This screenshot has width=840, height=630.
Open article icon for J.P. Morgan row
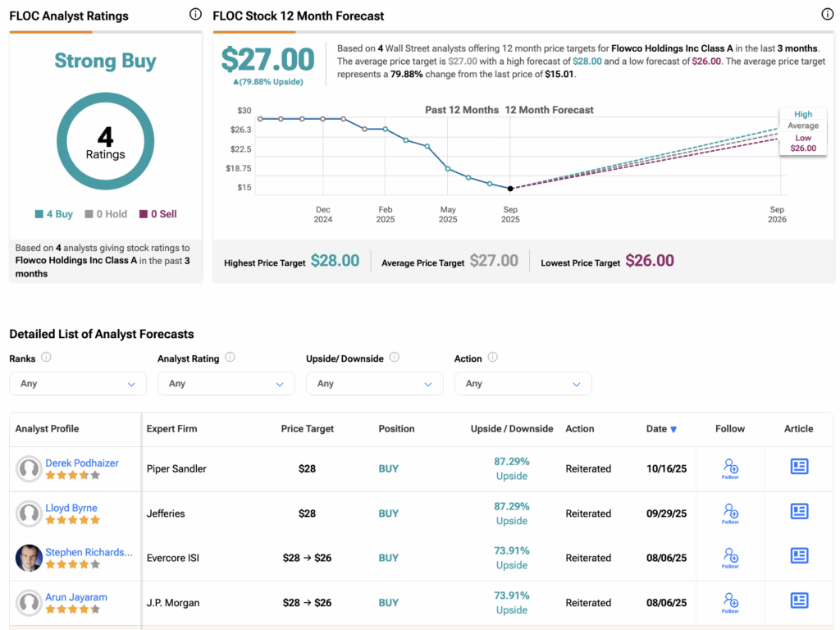tap(799, 600)
